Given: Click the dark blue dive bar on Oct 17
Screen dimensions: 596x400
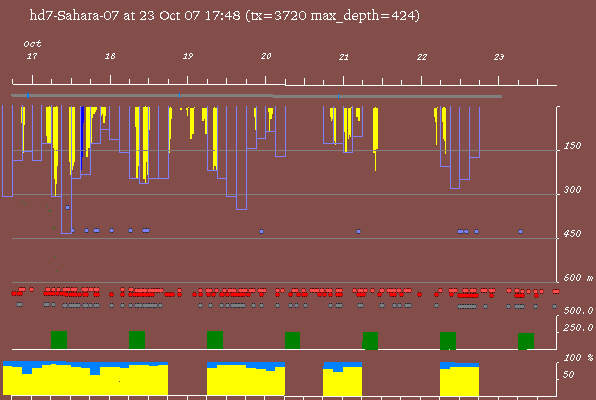Looking at the screenshot, I should 82,137.
